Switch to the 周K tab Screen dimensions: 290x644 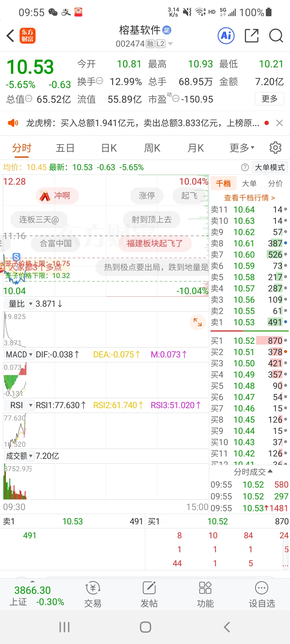coord(152,148)
